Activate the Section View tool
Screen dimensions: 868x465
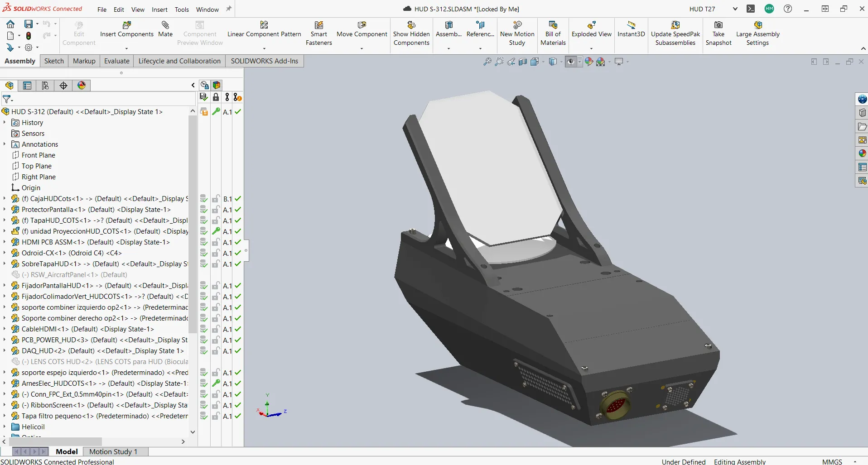pyautogui.click(x=522, y=62)
